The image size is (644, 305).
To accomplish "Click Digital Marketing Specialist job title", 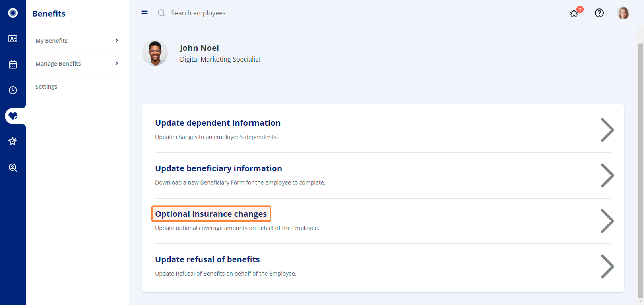I will click(220, 59).
